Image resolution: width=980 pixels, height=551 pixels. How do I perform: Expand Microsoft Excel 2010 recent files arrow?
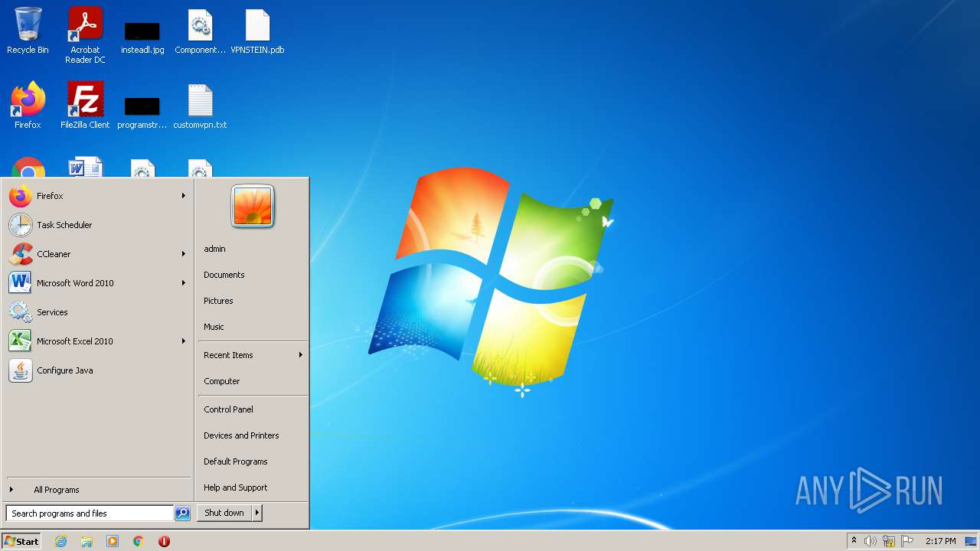(184, 341)
